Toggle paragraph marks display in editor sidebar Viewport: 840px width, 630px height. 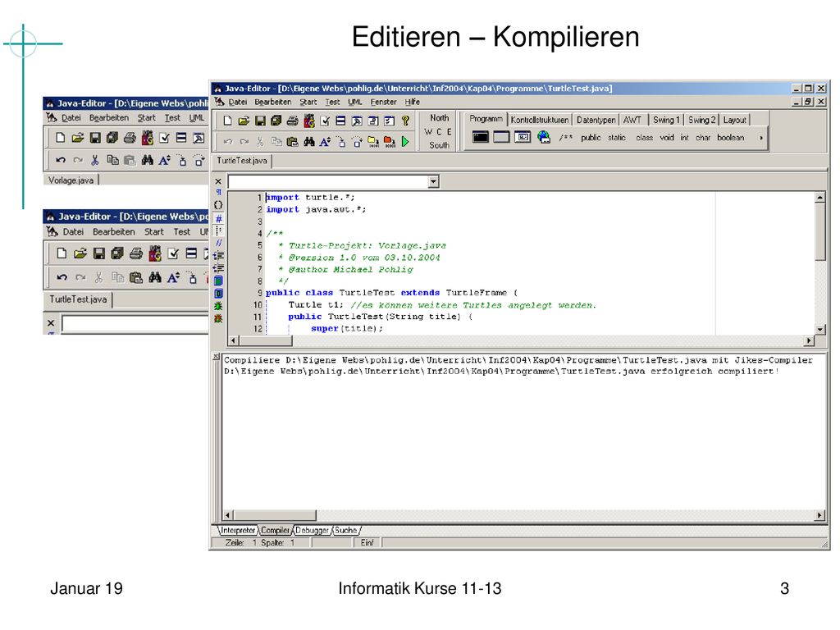[x=218, y=192]
